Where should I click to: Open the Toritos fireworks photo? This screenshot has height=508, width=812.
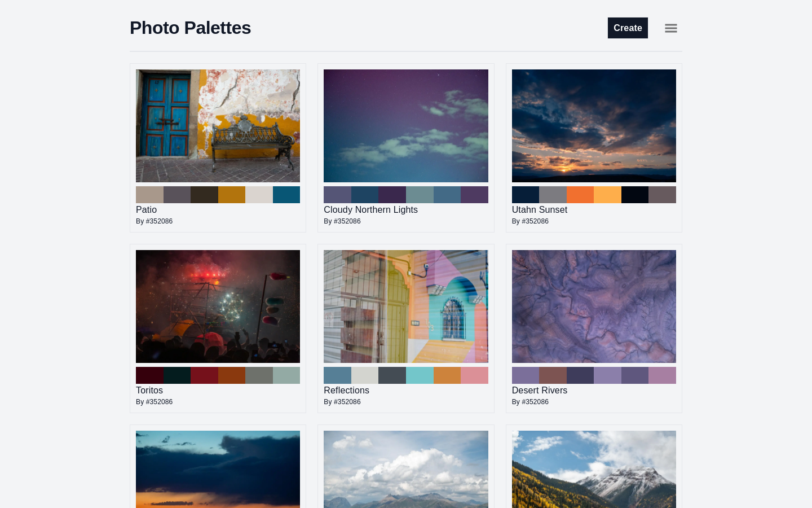tap(218, 306)
